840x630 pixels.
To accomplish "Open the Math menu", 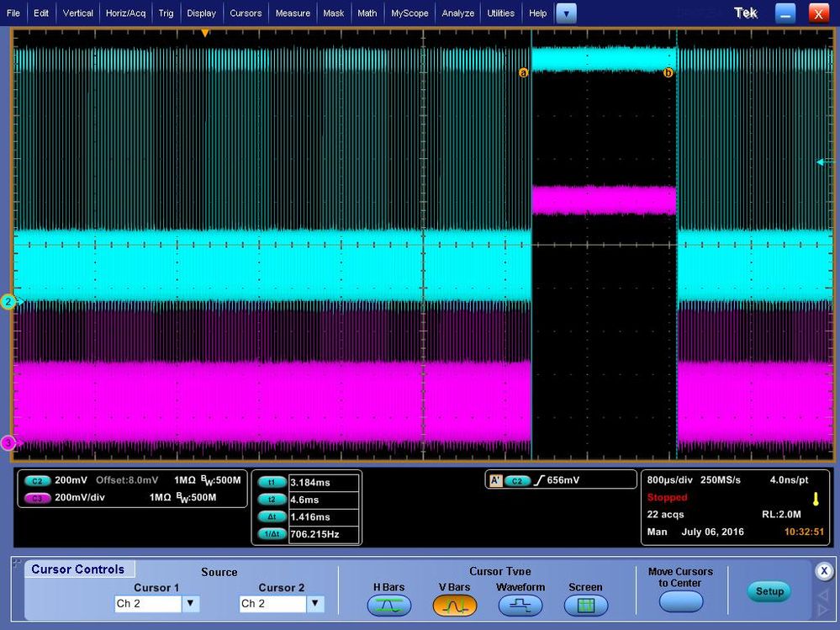I will [x=367, y=13].
